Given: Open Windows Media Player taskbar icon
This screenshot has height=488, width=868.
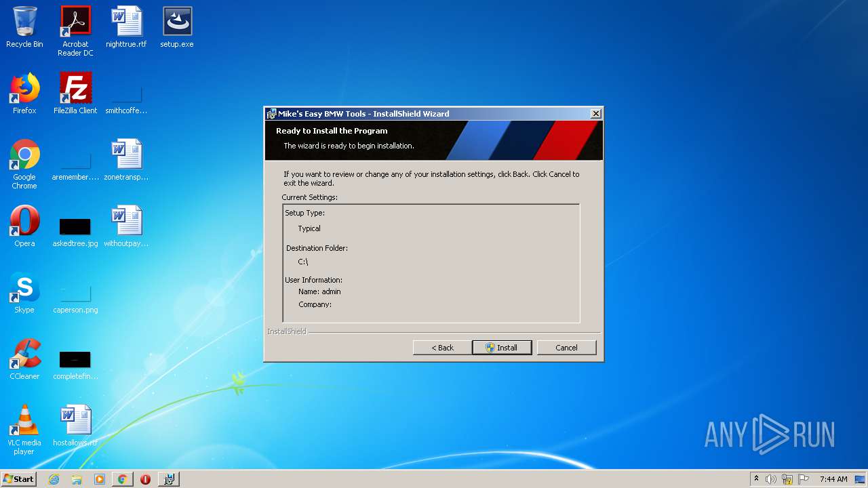Looking at the screenshot, I should pyautogui.click(x=100, y=479).
